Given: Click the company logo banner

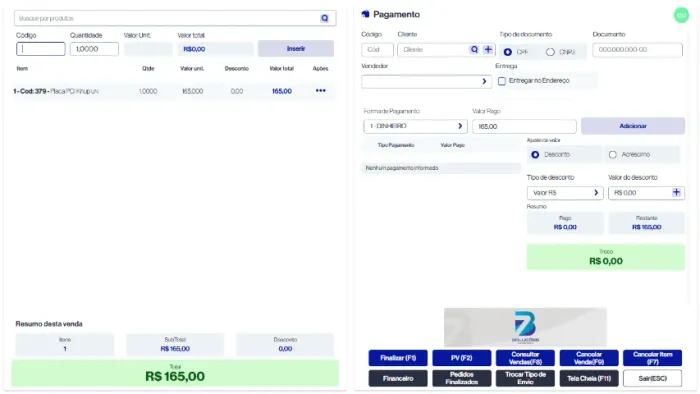Looking at the screenshot, I should [525, 327].
